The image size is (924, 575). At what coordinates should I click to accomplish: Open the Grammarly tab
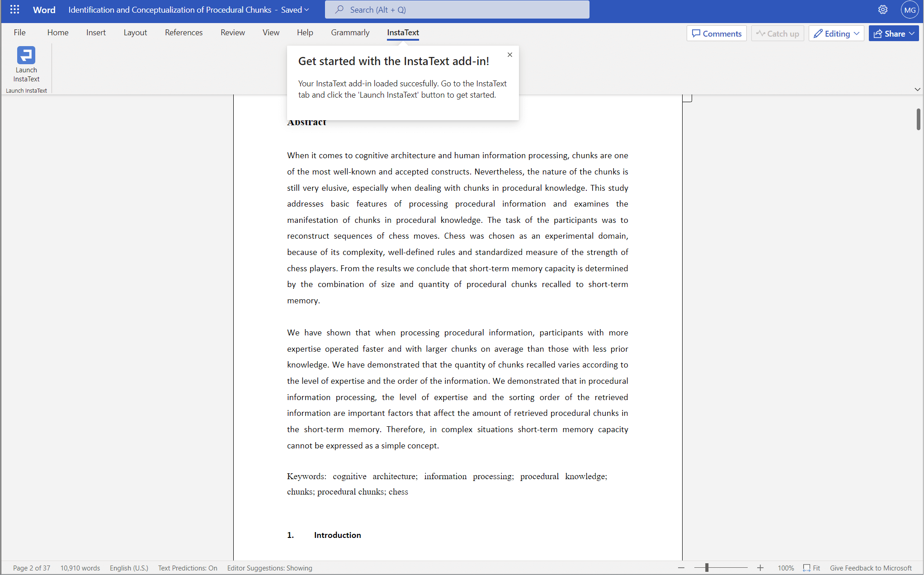coord(350,32)
